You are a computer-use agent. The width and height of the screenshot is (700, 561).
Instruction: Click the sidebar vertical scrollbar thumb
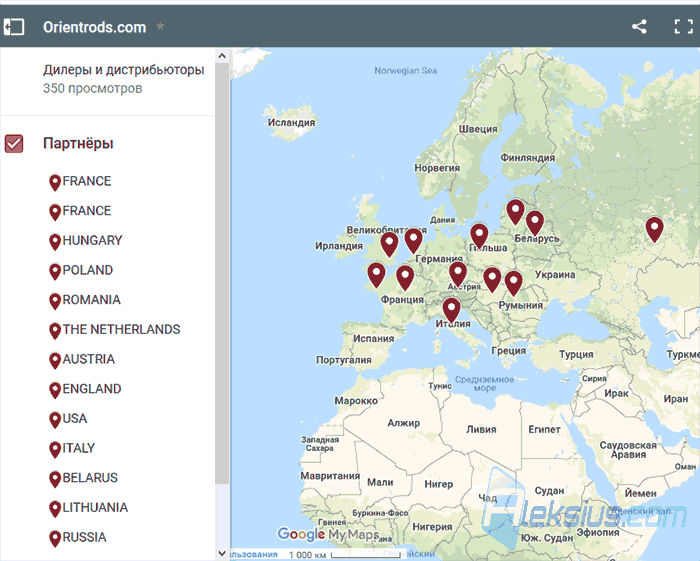click(x=222, y=273)
